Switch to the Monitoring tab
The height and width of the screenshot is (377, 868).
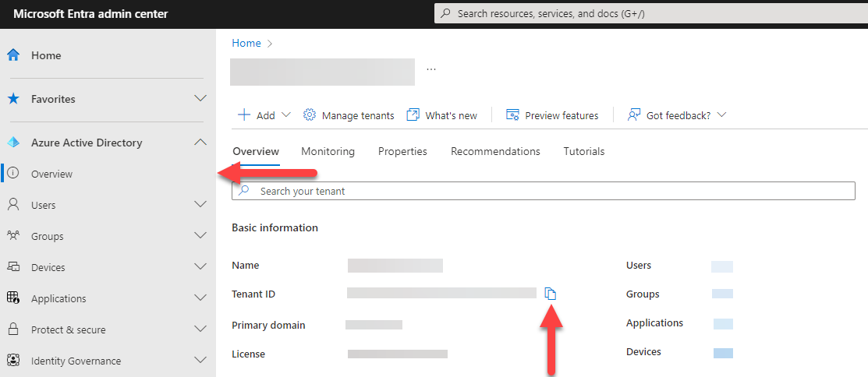click(328, 151)
